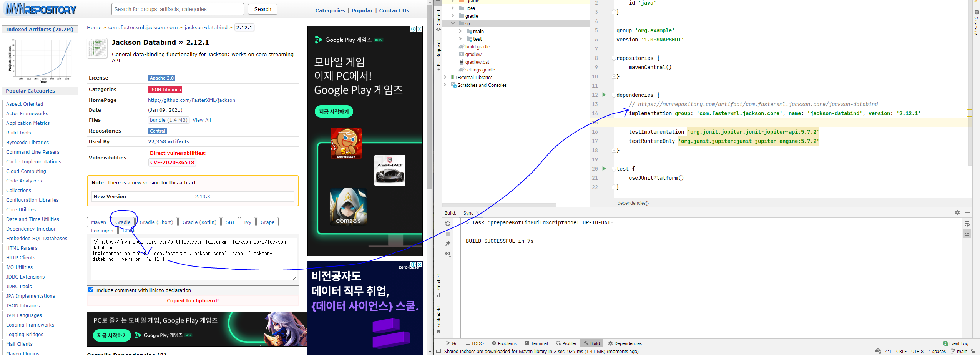This screenshot has height=355, width=980.
Task: Open the Git tool window tab
Action: point(452,343)
